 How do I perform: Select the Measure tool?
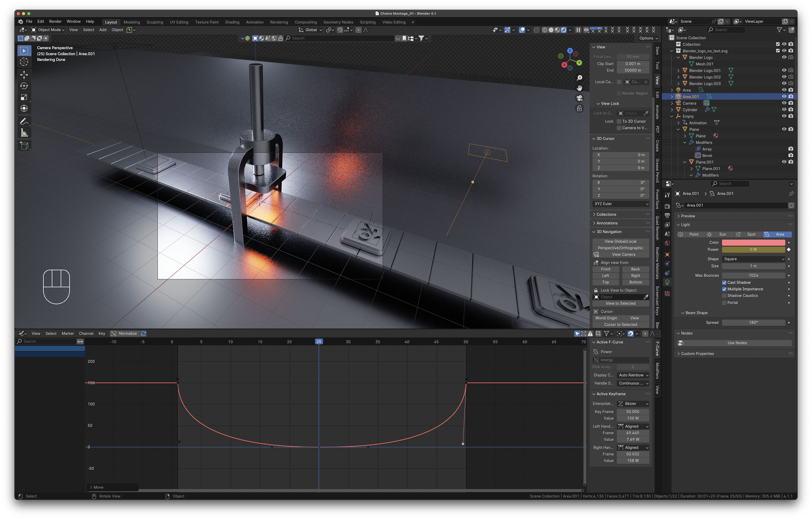[24, 133]
